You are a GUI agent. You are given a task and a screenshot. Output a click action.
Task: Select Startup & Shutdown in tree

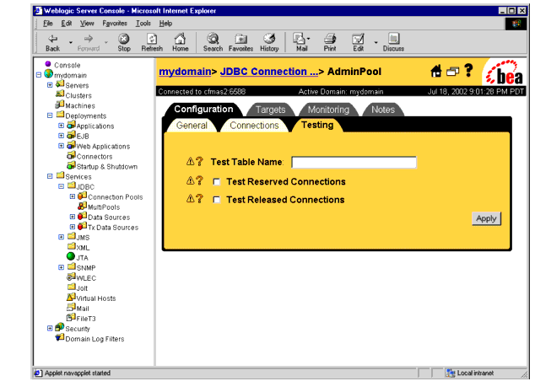pyautogui.click(x=107, y=167)
